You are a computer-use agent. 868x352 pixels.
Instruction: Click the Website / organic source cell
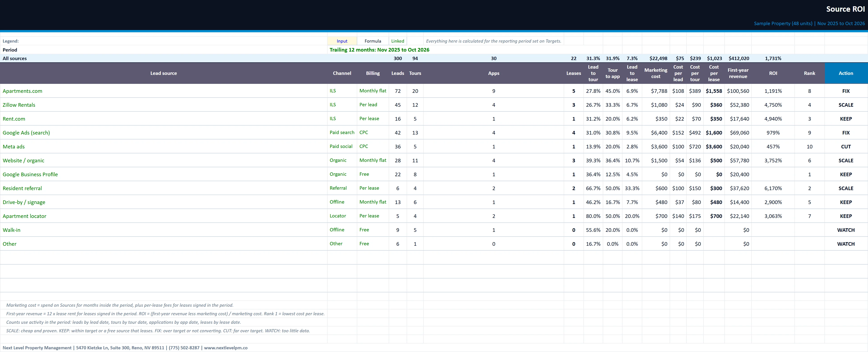coord(163,161)
